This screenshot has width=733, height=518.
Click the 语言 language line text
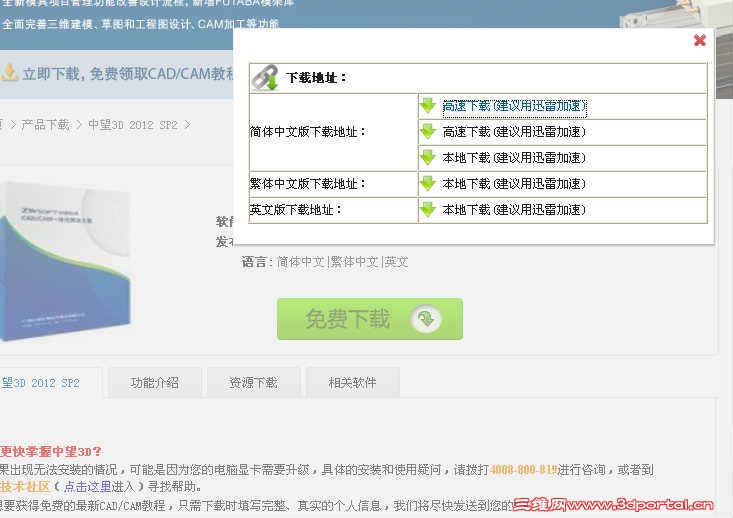(x=325, y=262)
